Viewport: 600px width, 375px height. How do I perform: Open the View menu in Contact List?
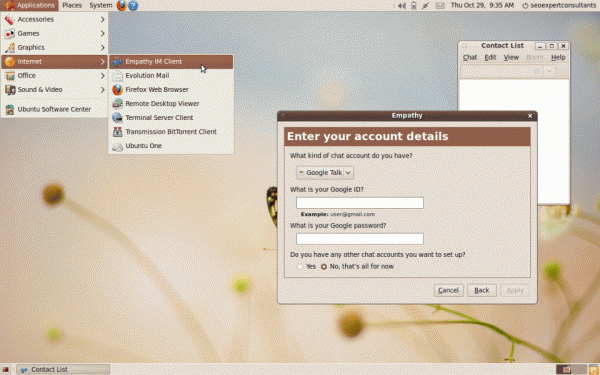coord(511,57)
